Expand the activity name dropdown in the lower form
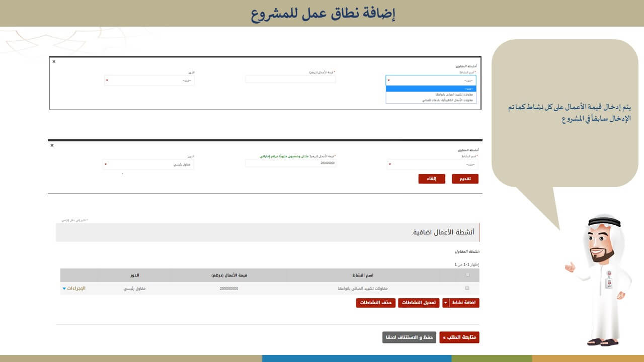The image size is (644, 362). pos(433,164)
